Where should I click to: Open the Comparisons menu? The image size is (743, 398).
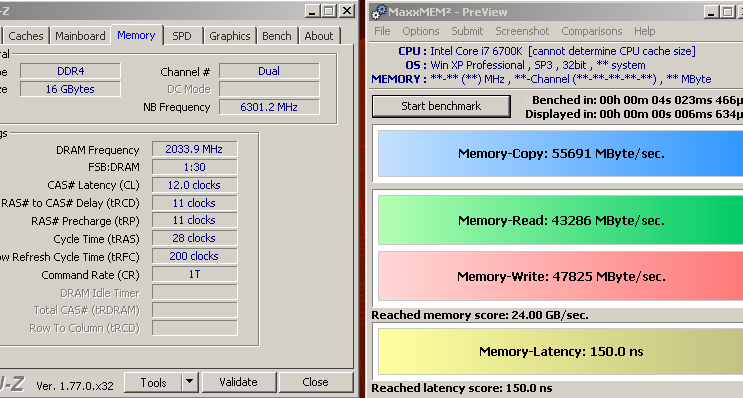point(591,31)
